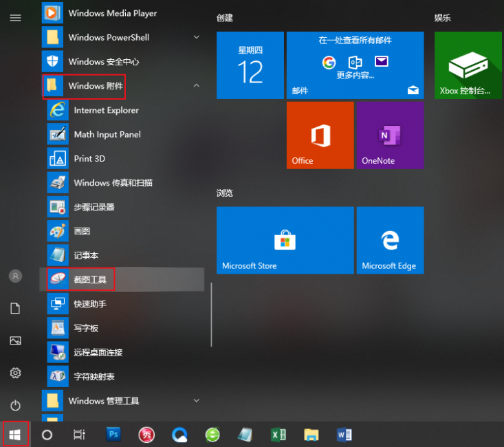Open 截图工具 snipping tool

coord(122,279)
